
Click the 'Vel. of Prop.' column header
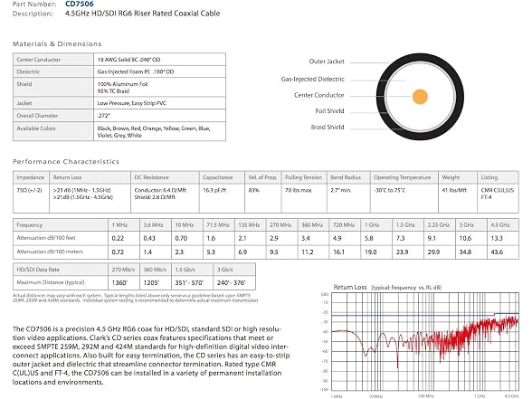tap(262, 177)
